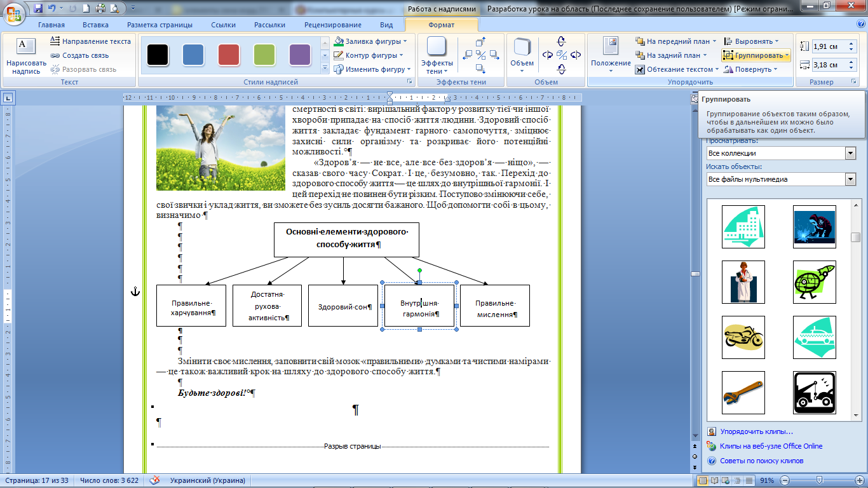Apply the red text box style swatch
The height and width of the screenshot is (488, 868).
228,55
